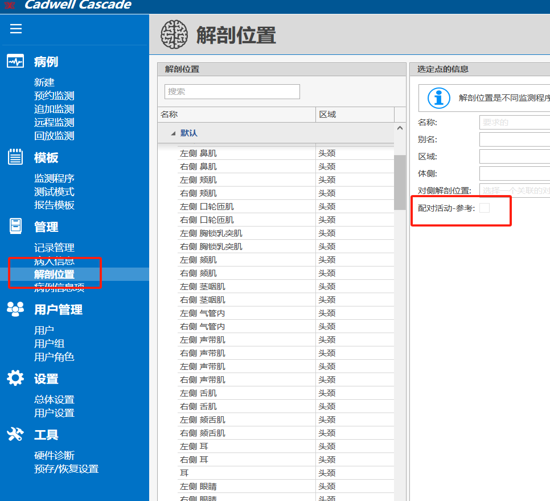Viewport: 550px width, 501px height.
Task: Click the 设置 gear icon
Action: [15, 378]
